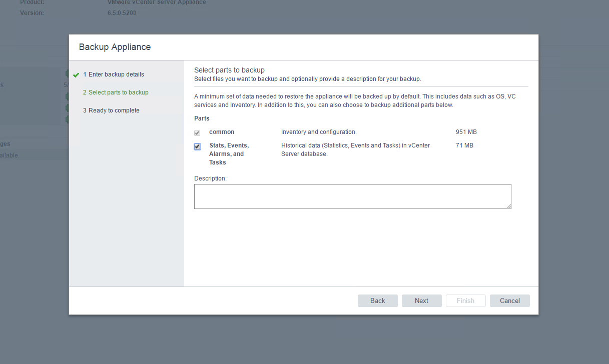Screen dimensions: 609x364
Task: Cancel the Backup Appliance wizard
Action: coord(510,300)
